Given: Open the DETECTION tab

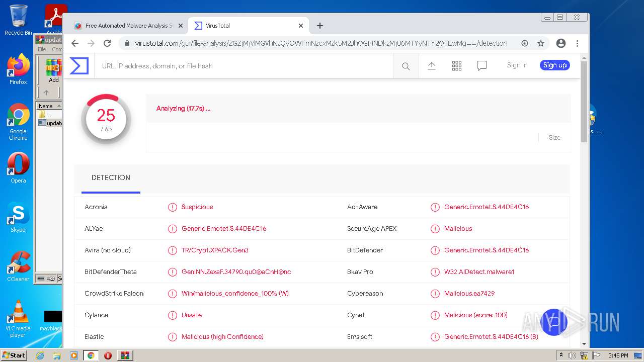Looking at the screenshot, I should (111, 177).
